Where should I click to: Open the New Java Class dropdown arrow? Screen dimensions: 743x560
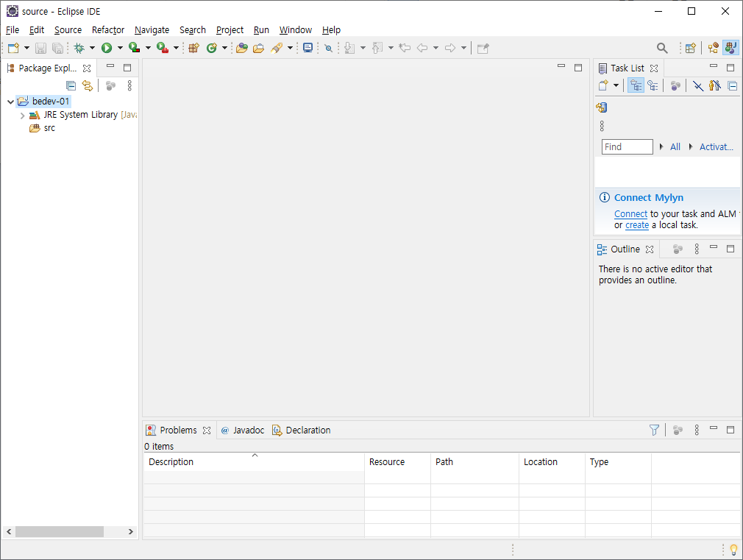(224, 48)
